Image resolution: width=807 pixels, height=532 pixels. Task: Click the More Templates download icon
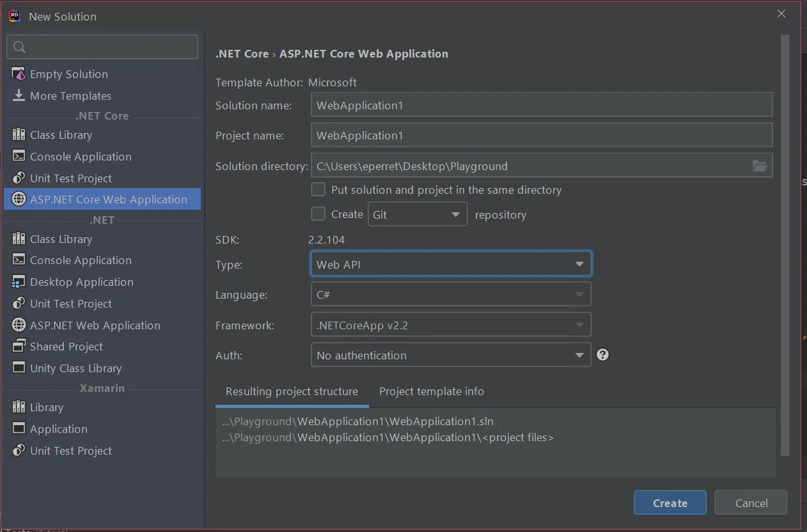coord(19,96)
